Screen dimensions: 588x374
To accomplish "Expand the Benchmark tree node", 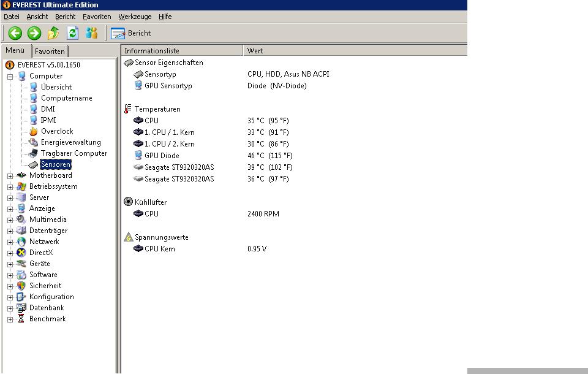I will point(10,319).
